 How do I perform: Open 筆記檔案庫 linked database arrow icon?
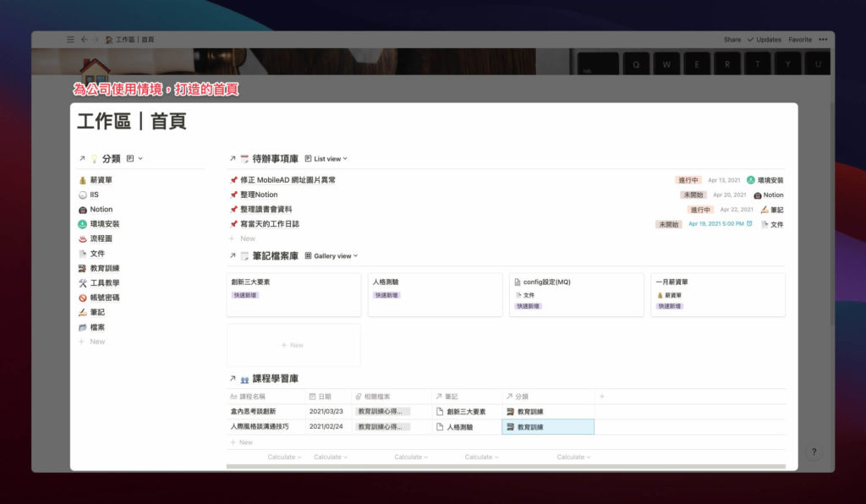pyautogui.click(x=233, y=255)
